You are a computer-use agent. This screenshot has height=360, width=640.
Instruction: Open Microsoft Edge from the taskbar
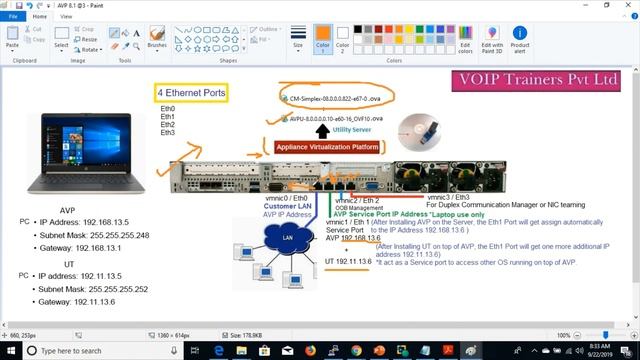pos(219,351)
